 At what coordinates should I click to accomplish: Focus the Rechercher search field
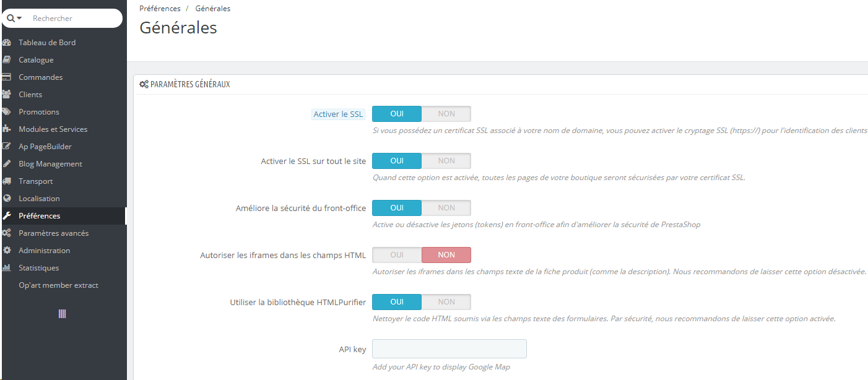(x=76, y=19)
